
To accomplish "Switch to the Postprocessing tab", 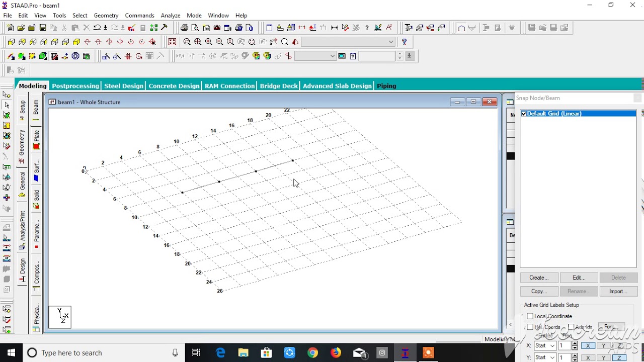I will 75,86.
